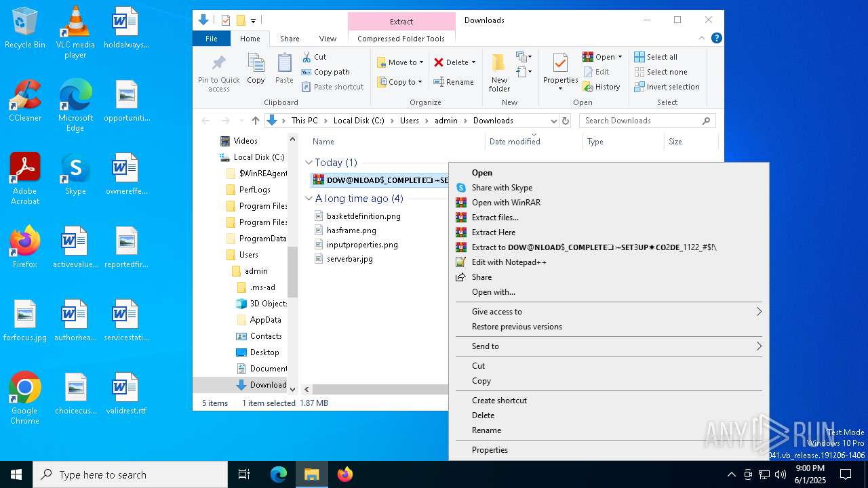Click the Pin to Quick access icon
This screenshot has width=868, height=488.
(218, 64)
